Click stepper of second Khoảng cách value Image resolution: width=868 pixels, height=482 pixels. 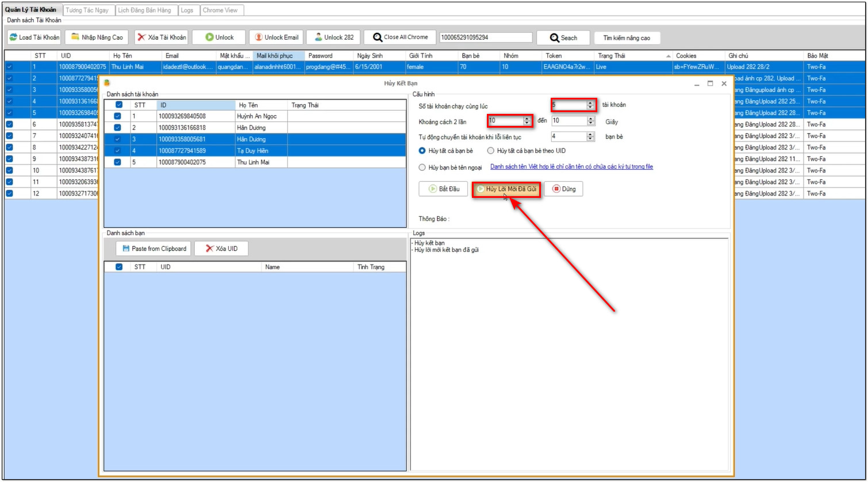[x=590, y=121]
